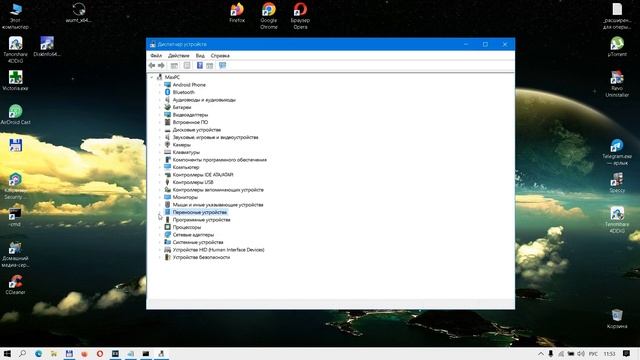
Task: Collapse the MaxPC root node arrow
Action: (152, 77)
